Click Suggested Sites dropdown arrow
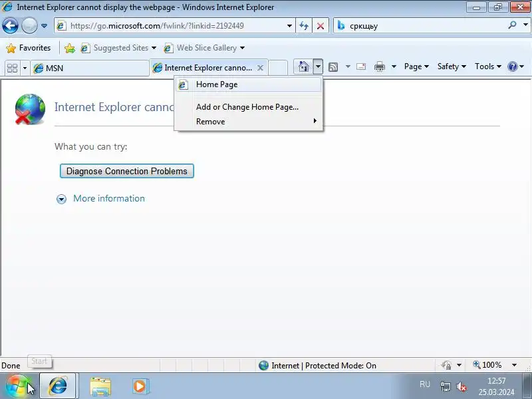Image resolution: width=532 pixels, height=399 pixels. [x=154, y=48]
